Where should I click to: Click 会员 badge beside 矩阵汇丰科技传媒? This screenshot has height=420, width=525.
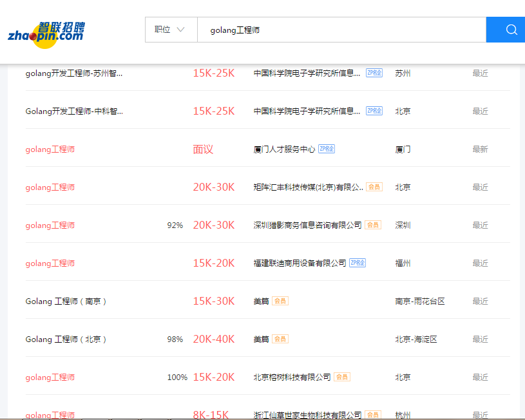point(374,187)
